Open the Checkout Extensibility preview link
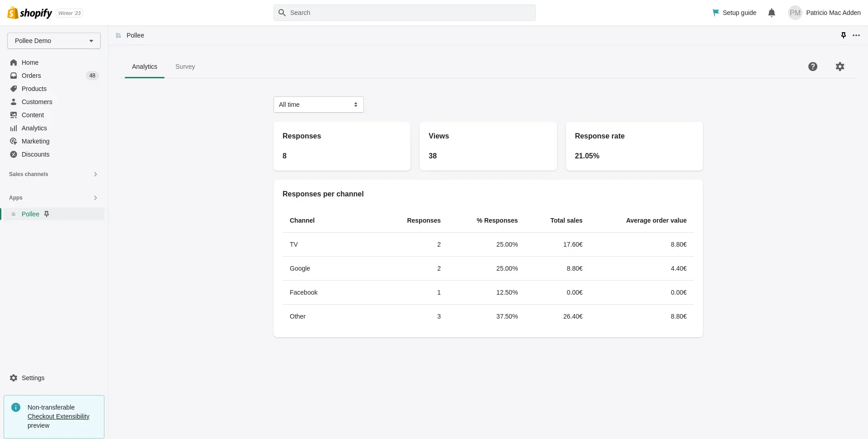The width and height of the screenshot is (868, 439). (58, 416)
